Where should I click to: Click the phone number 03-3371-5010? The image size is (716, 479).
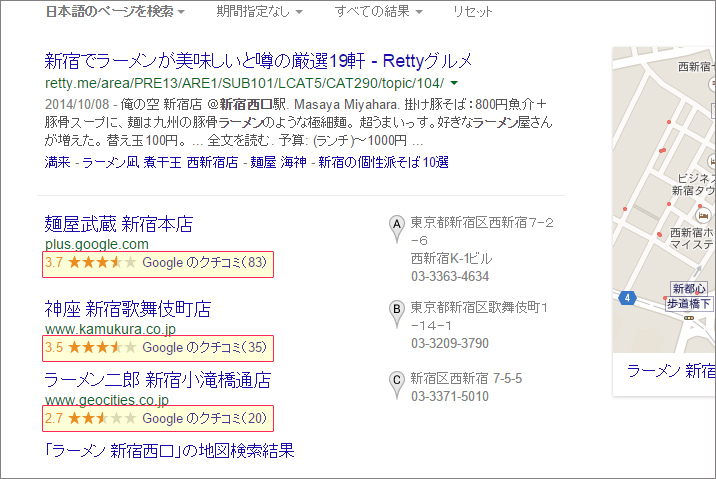pyautogui.click(x=450, y=396)
